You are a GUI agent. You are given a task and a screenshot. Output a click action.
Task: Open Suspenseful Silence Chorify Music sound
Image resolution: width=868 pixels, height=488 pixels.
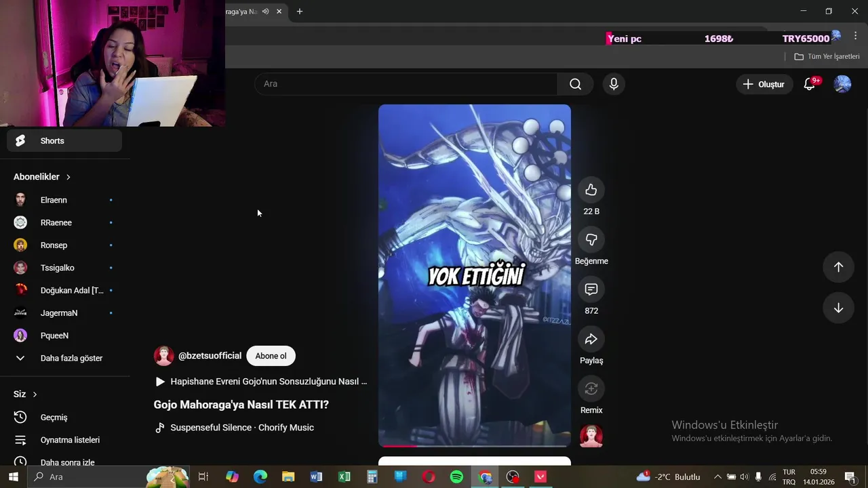[234, 428]
